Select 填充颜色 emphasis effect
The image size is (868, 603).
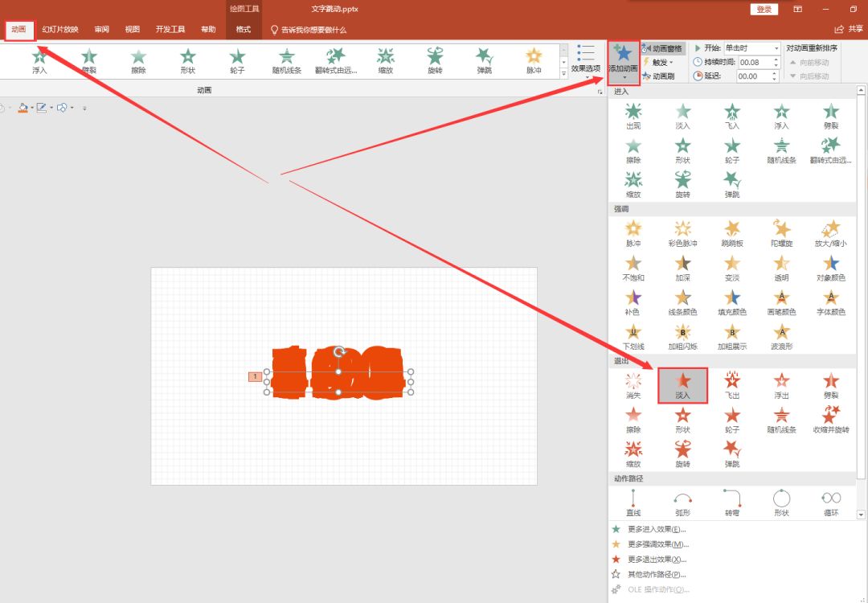[732, 303]
